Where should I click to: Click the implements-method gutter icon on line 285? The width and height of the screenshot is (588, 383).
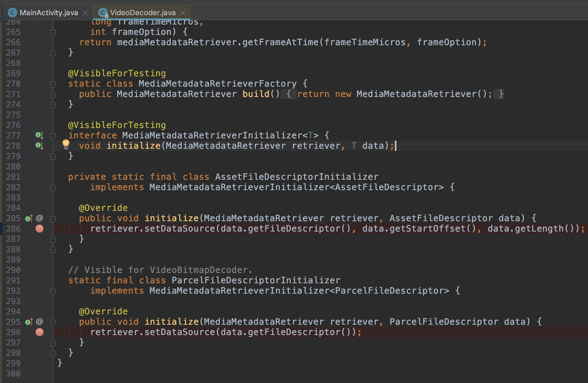(29, 218)
